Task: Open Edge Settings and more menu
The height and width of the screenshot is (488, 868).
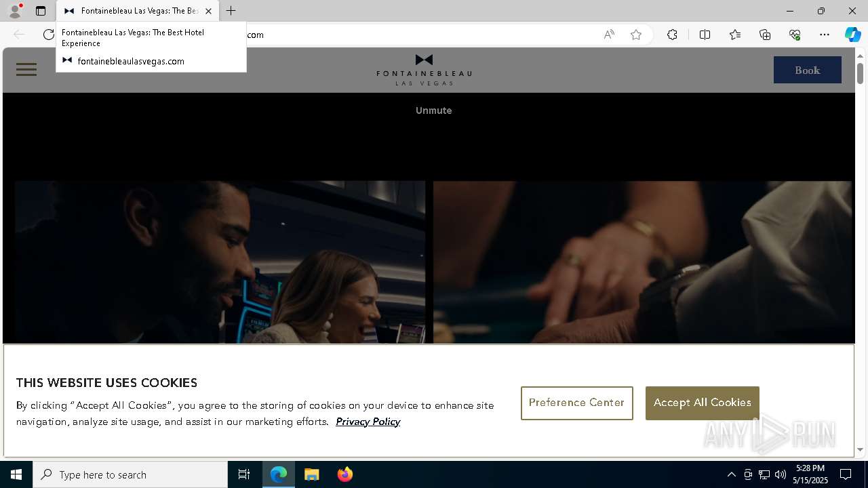Action: click(x=825, y=35)
